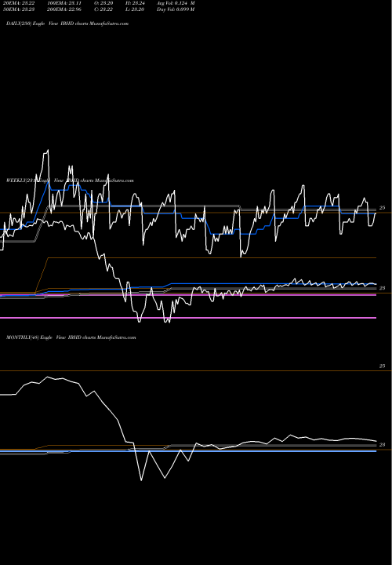Image resolution: width=392 pixels, height=565 pixels.
Task: Click the 50EMA value readout
Action: [19, 9]
